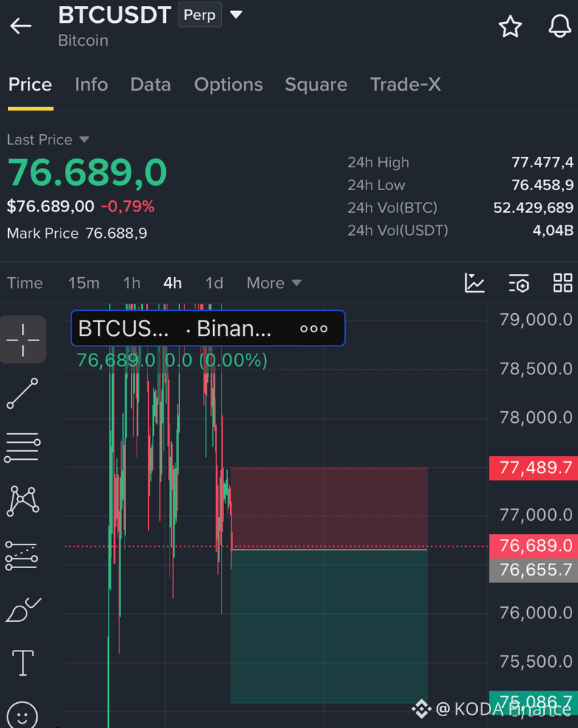Viewport: 578px width, 728px height.
Task: Open chart settings icon
Action: tap(518, 283)
